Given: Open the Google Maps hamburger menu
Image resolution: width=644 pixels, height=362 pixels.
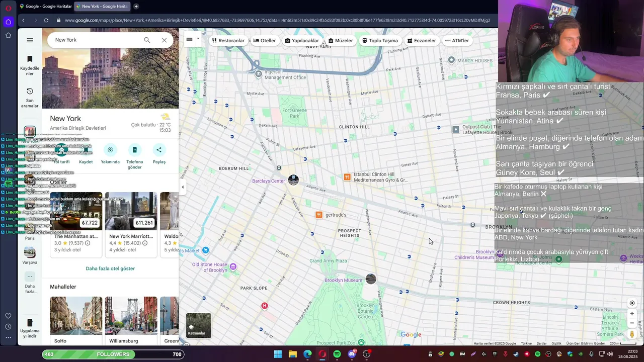Looking at the screenshot, I should [x=30, y=40].
